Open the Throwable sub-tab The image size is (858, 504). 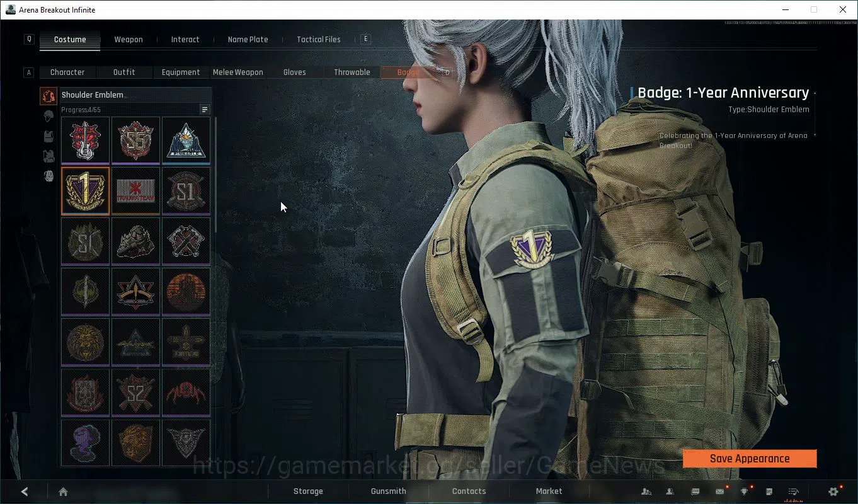[x=352, y=72]
